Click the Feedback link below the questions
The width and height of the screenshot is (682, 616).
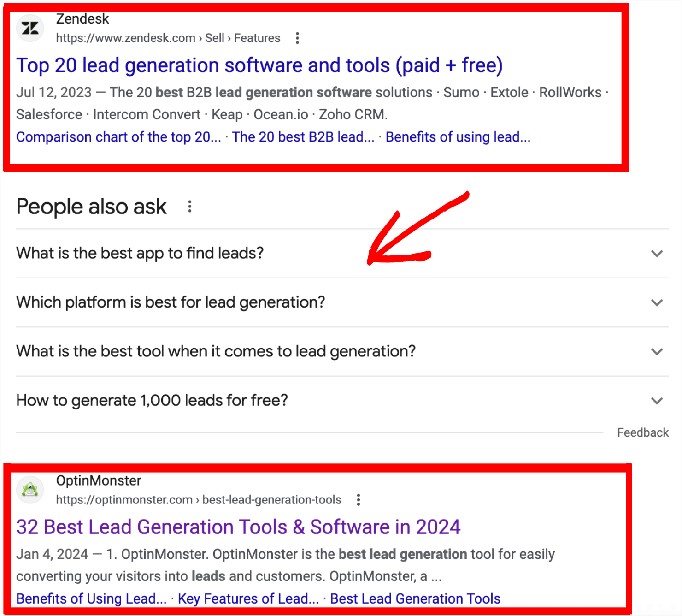click(642, 432)
